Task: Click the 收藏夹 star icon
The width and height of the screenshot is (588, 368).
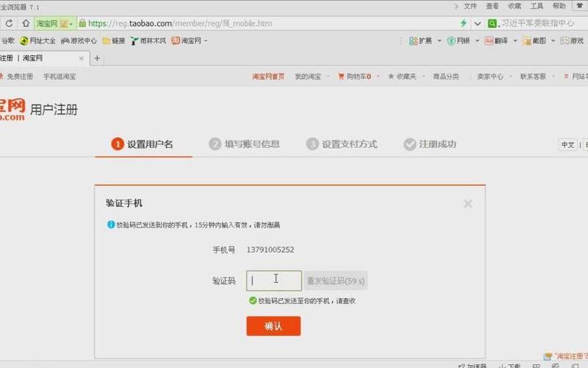Action: pyautogui.click(x=391, y=77)
